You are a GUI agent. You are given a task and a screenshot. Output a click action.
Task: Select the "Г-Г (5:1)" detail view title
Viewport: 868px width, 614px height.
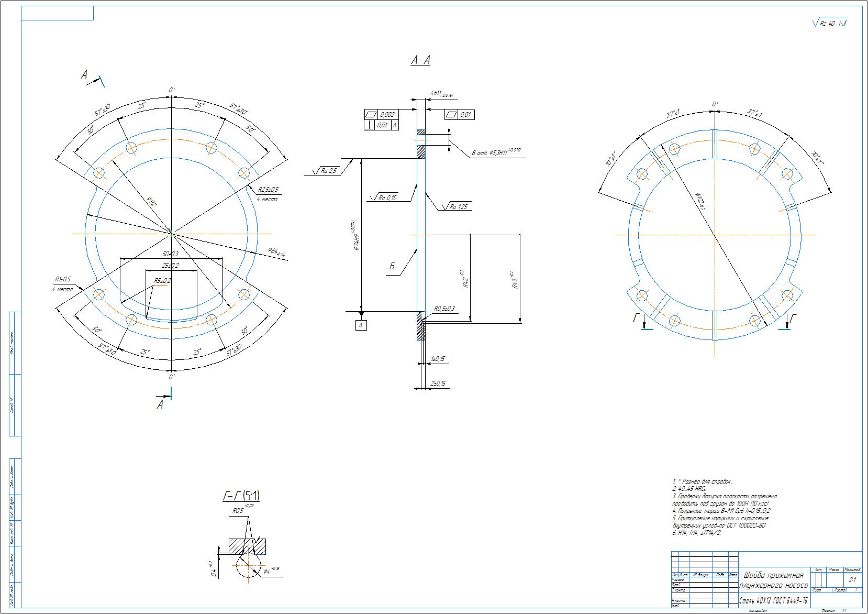[241, 496]
